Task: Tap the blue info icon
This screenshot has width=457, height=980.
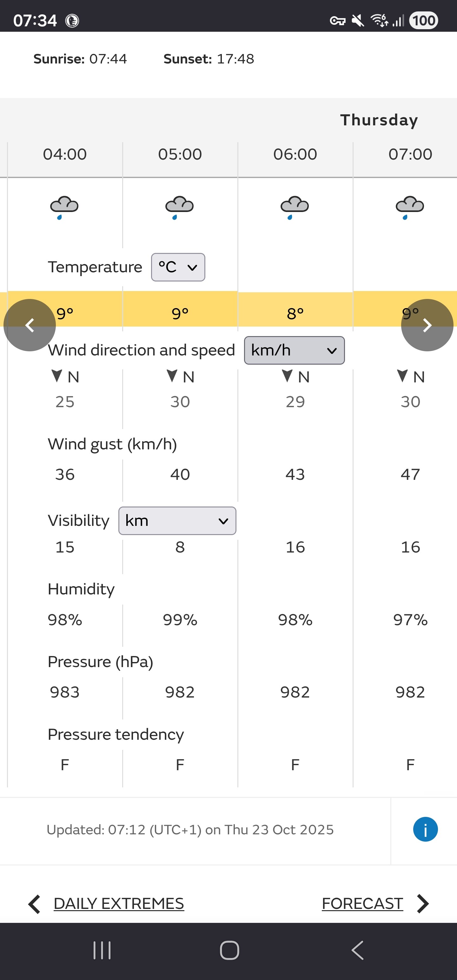Action: tap(425, 829)
